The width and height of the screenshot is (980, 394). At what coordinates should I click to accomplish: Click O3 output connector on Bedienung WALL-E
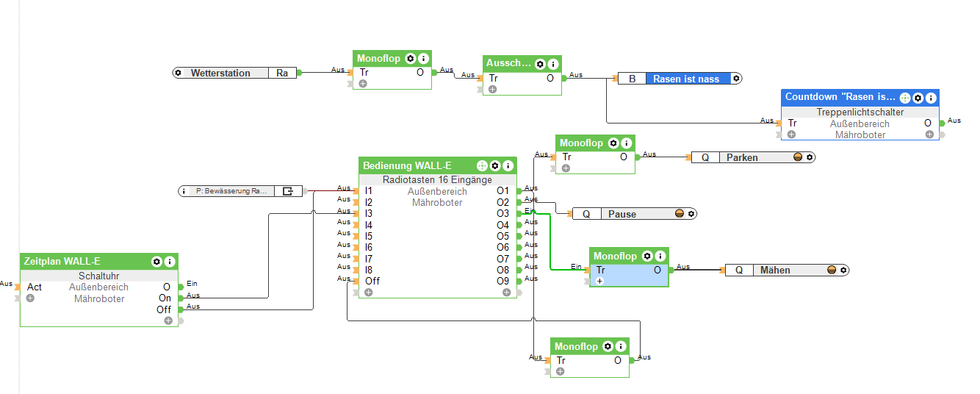(520, 213)
